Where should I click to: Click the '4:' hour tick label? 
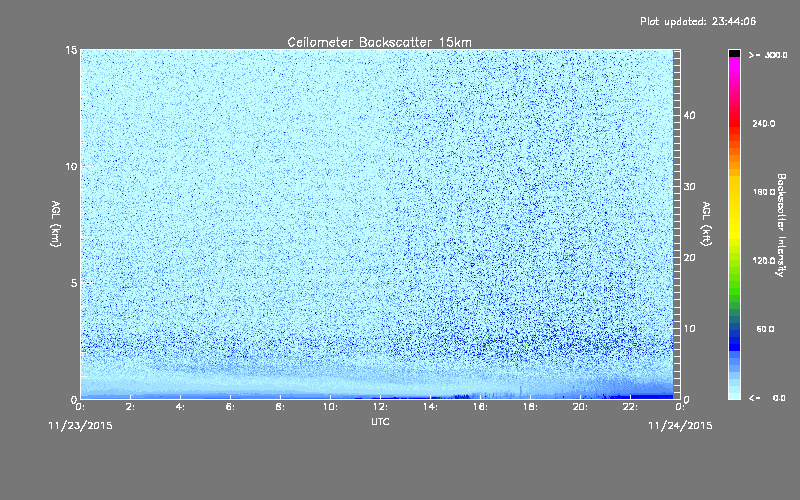coord(180,407)
